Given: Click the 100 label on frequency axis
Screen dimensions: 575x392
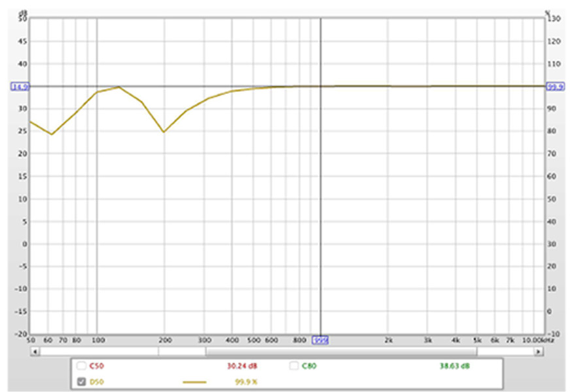Looking at the screenshot, I should pos(97,340).
